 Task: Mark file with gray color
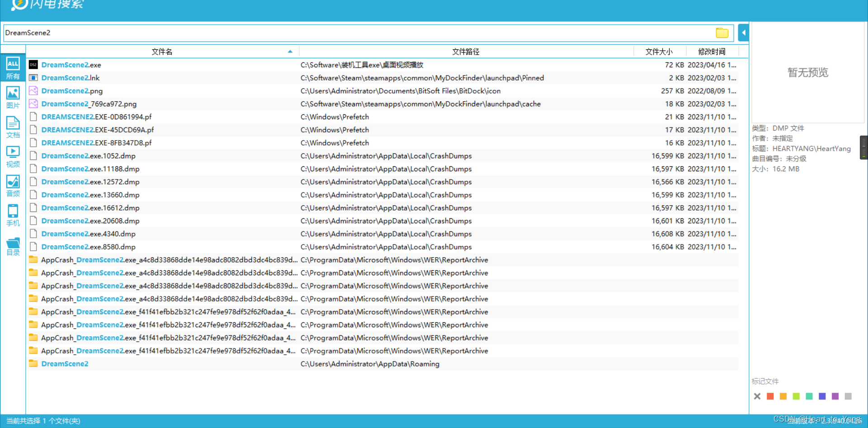[848, 396]
